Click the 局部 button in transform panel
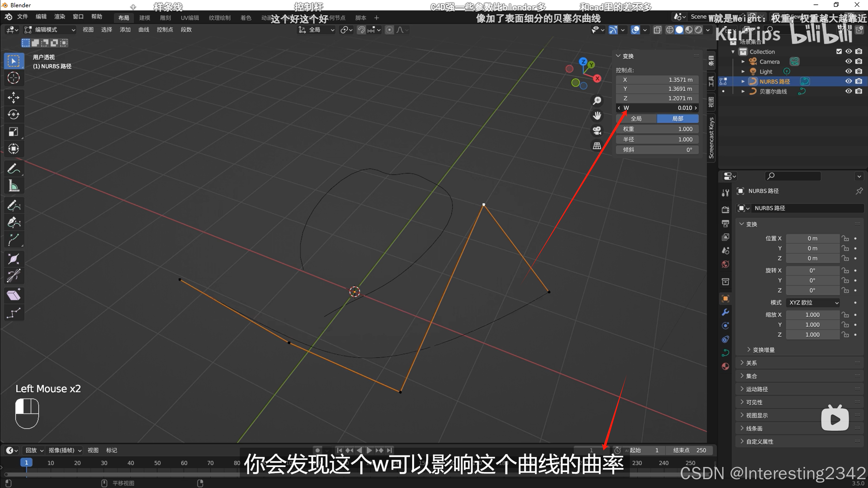 [x=677, y=119]
